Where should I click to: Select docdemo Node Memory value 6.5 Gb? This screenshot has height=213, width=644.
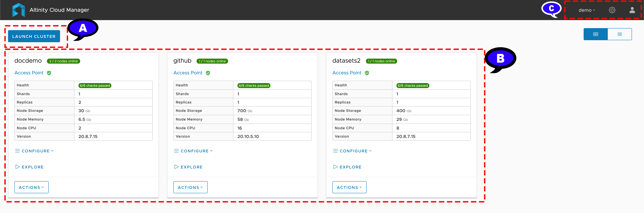(x=85, y=119)
